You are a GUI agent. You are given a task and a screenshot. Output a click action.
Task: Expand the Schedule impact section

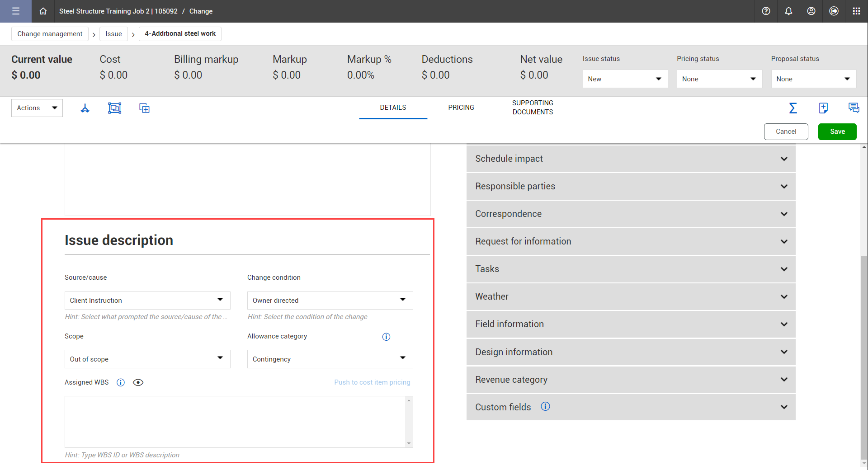tap(631, 159)
